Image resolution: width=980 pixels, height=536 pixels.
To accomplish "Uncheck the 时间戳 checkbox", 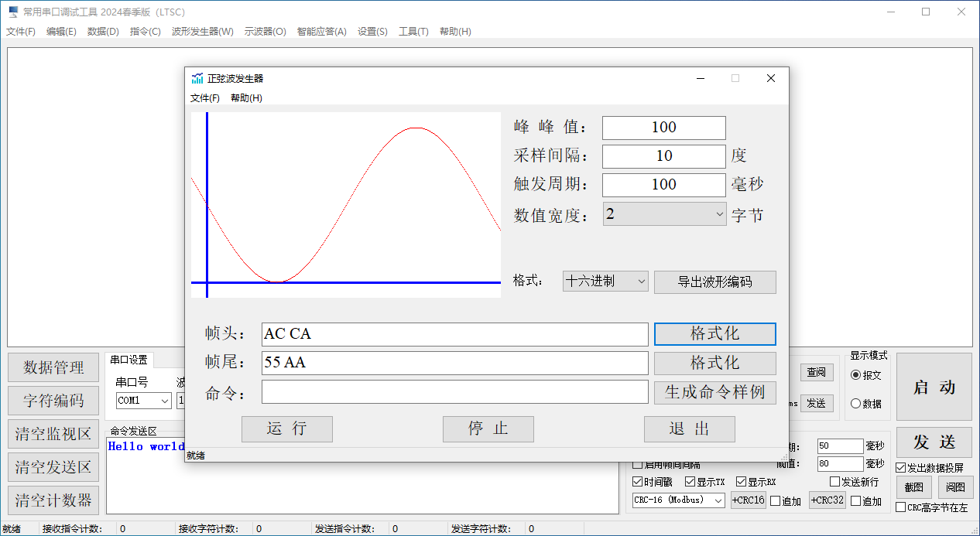I will (638, 482).
